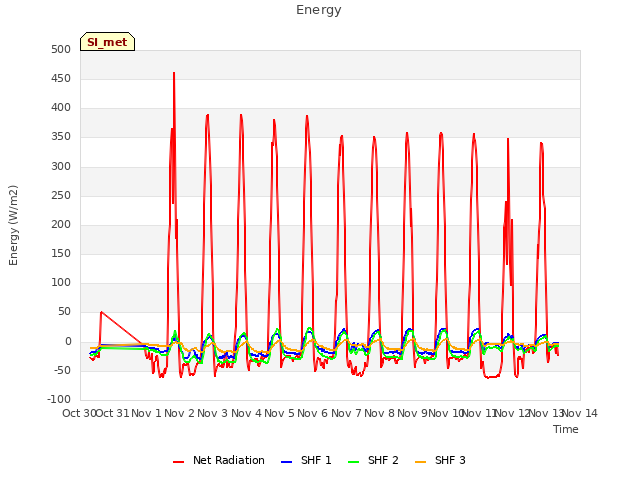Click the Nov 4 x-axis tick label

[246, 413]
